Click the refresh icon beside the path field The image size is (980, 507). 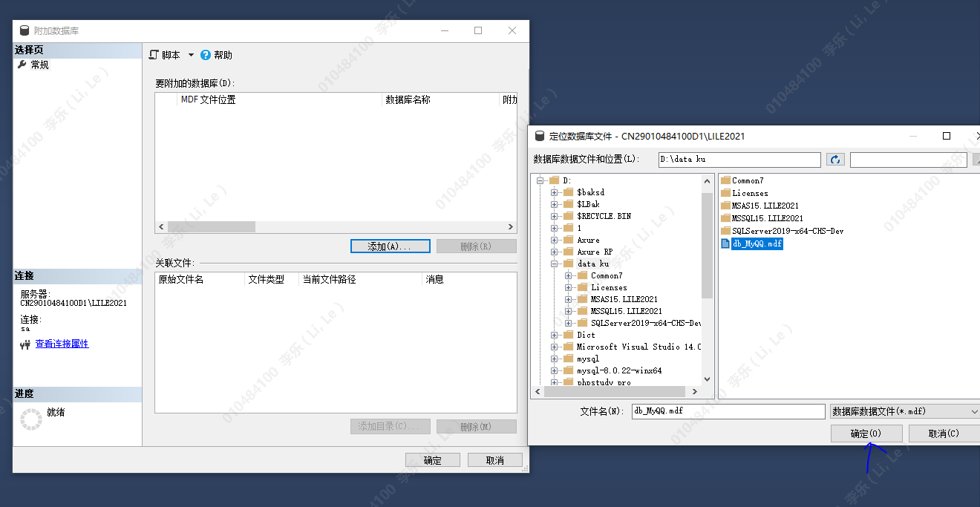click(835, 160)
